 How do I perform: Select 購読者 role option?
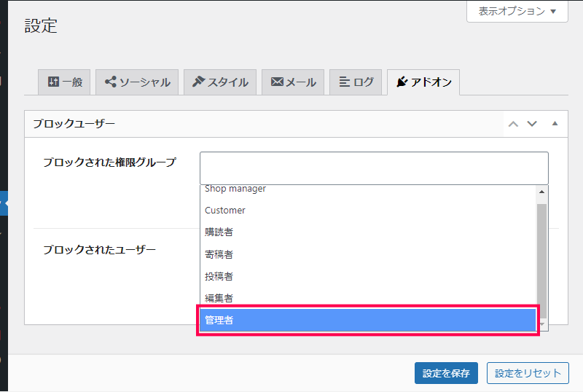368,232
